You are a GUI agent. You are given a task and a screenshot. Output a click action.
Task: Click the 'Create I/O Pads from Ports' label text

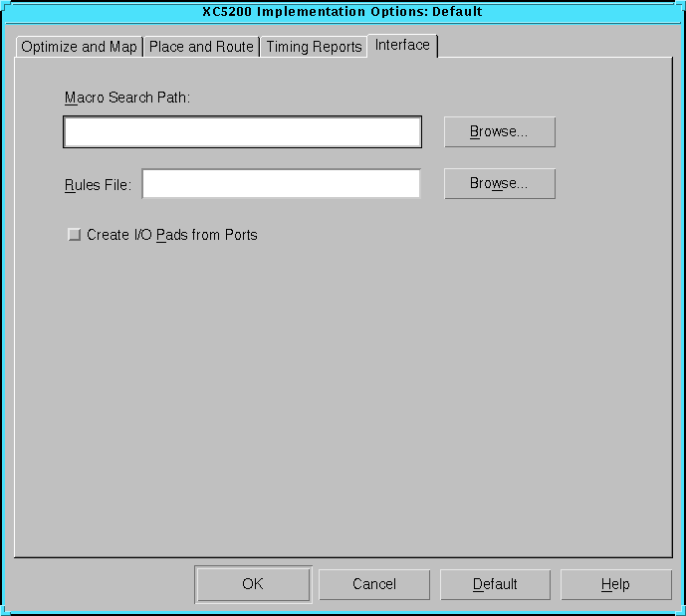pos(171,235)
